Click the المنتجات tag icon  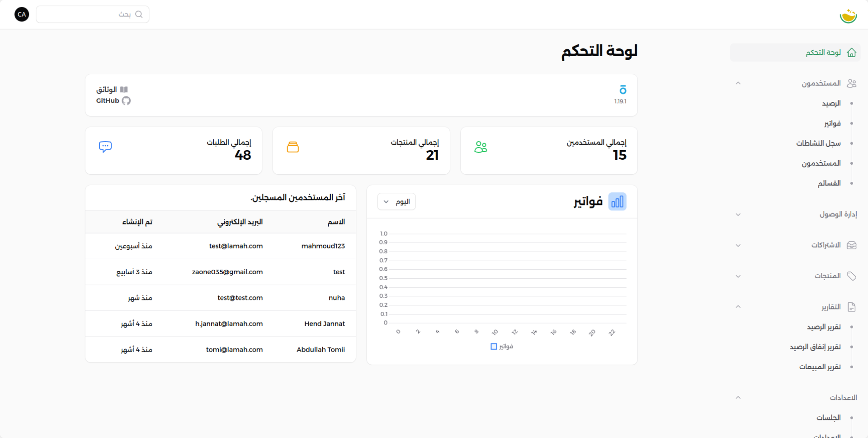pyautogui.click(x=852, y=276)
